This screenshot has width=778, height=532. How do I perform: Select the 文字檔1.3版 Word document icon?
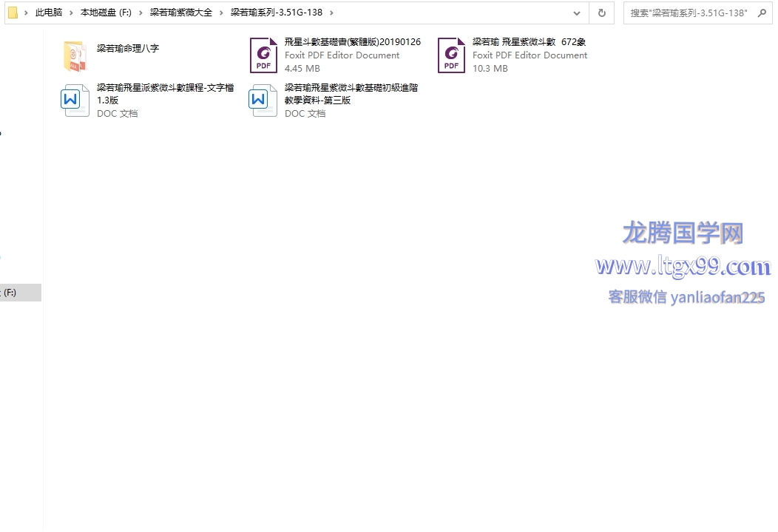75,100
